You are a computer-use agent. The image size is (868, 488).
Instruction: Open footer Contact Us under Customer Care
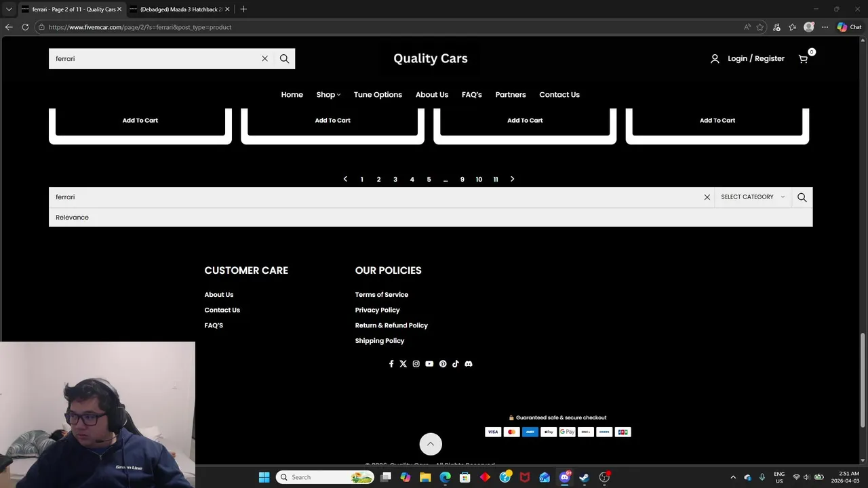pos(222,310)
